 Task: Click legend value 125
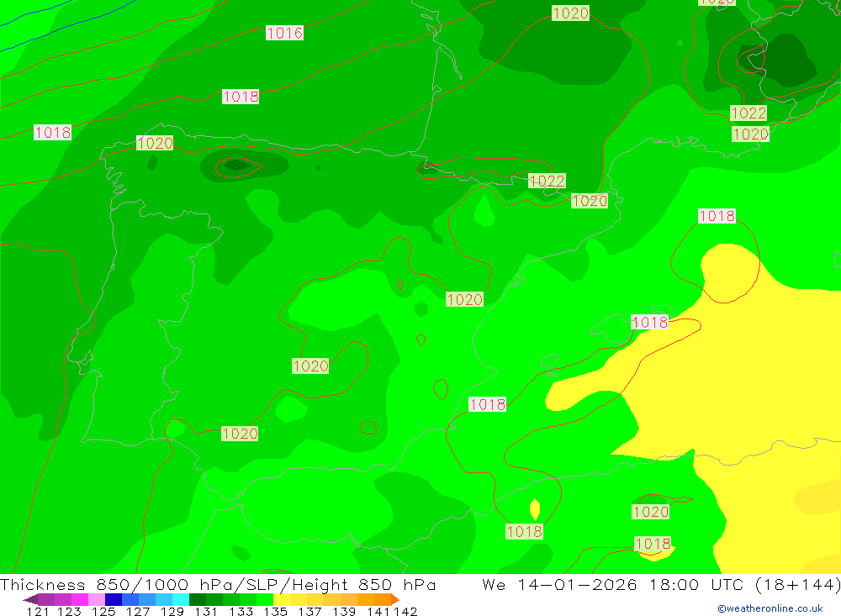tap(103, 611)
